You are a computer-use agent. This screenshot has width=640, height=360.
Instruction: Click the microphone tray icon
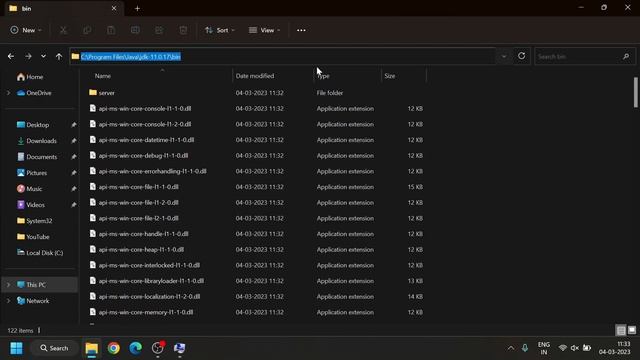525,348
